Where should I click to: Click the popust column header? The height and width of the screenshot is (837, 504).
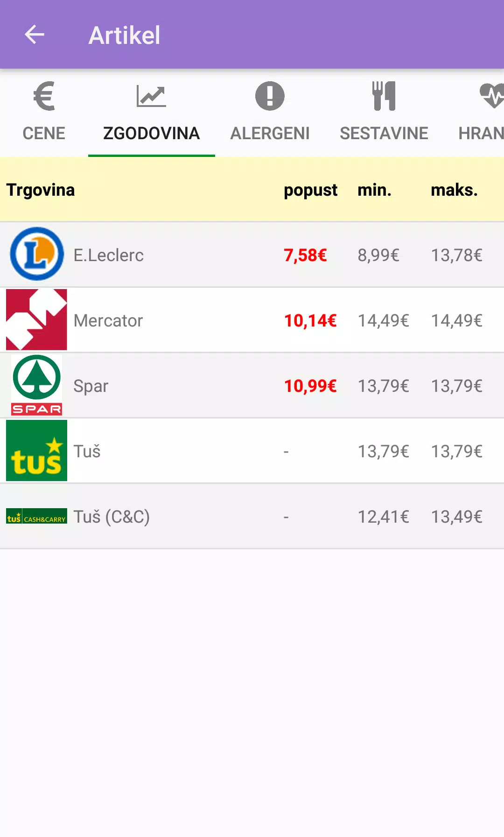pos(311,190)
